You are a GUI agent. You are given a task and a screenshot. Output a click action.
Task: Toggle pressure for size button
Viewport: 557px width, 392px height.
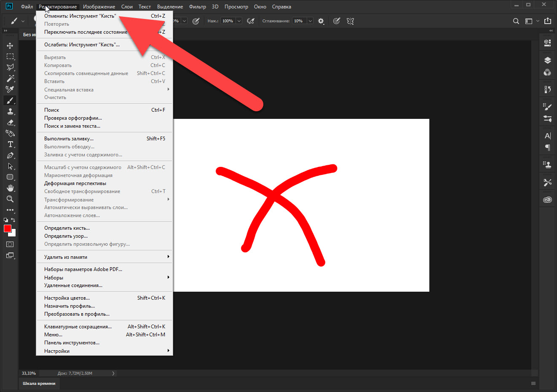[336, 21]
